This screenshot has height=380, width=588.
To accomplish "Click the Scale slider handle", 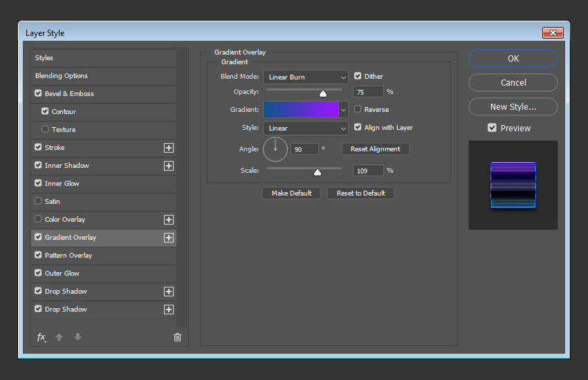I will tap(318, 172).
